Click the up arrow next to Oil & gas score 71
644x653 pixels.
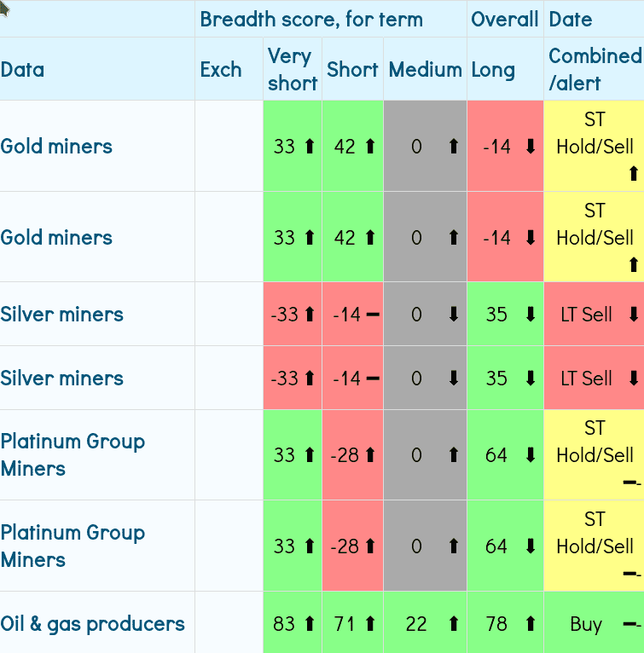click(x=369, y=625)
